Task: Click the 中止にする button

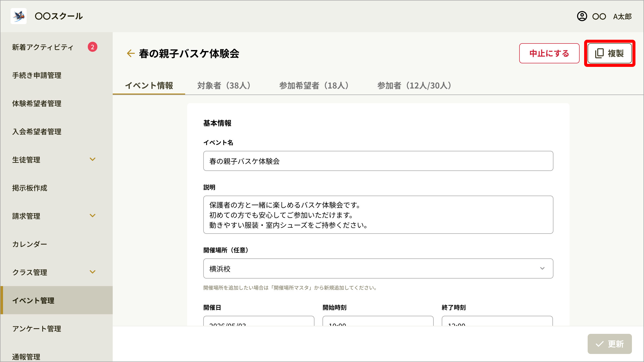Action: click(549, 53)
